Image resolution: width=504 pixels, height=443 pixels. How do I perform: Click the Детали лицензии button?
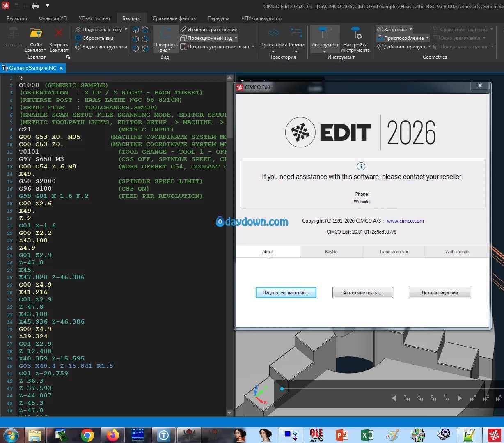pyautogui.click(x=440, y=293)
